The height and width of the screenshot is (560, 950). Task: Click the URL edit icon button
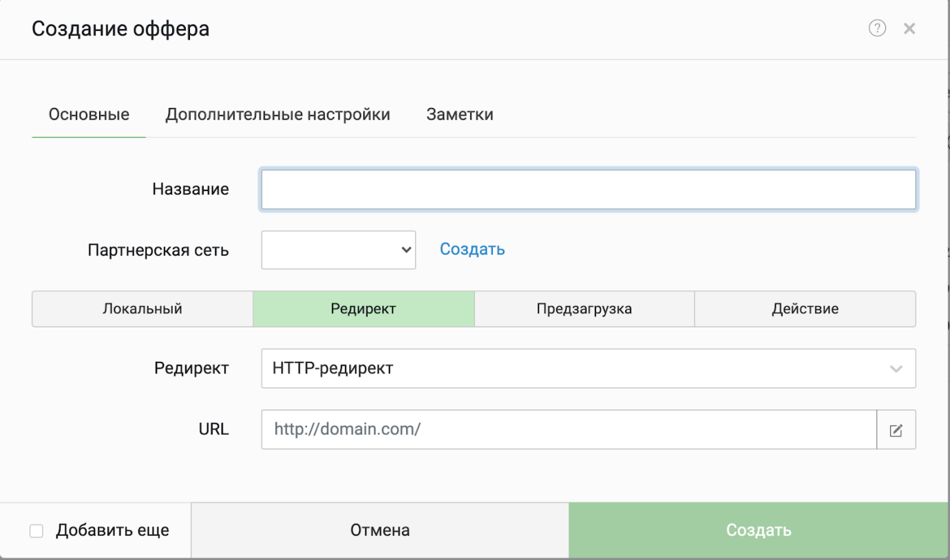(896, 430)
